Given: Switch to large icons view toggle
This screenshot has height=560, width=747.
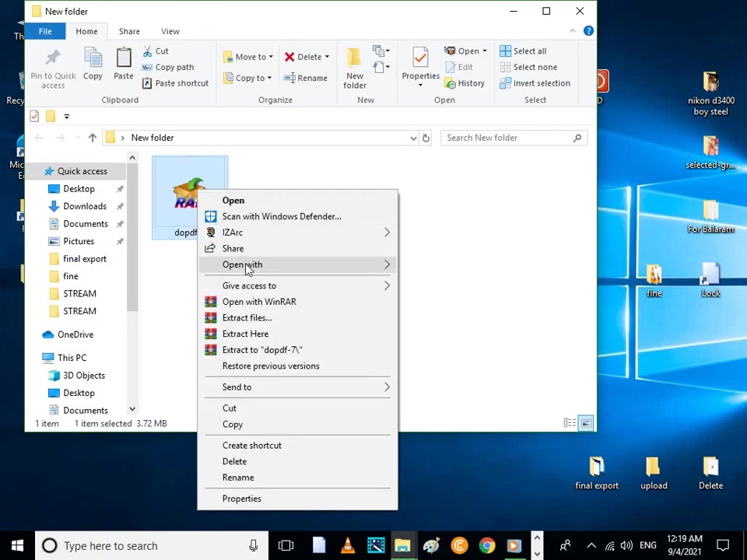Looking at the screenshot, I should point(586,423).
